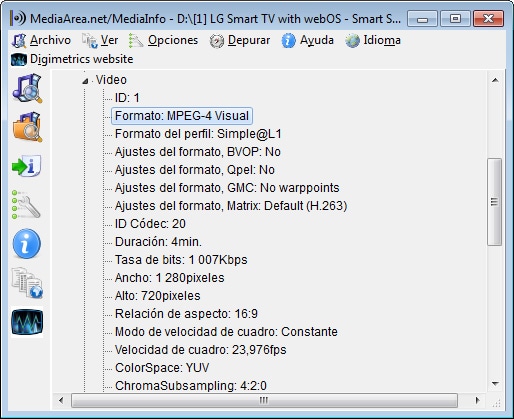514x419 pixels.
Task: Click the vertical scrollbar up arrow
Action: point(495,80)
